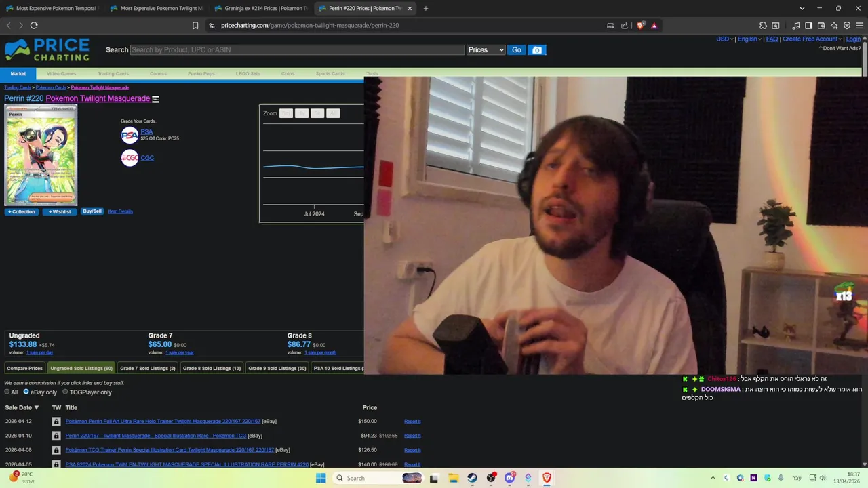Click the CGC grading logo icon
Screen dimensions: 868x488
coord(130,158)
